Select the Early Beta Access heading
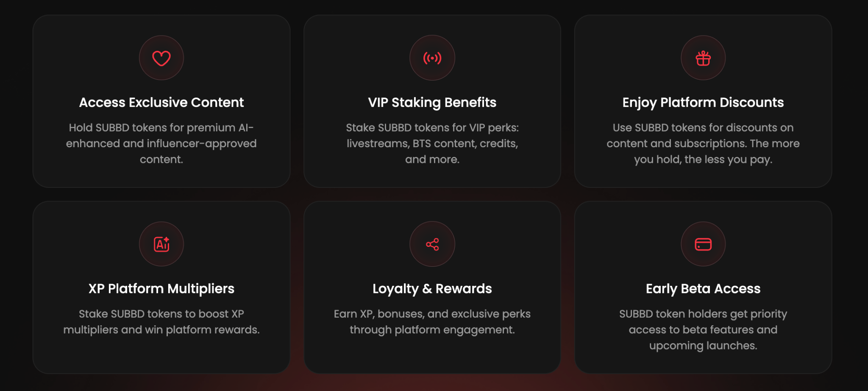 pyautogui.click(x=703, y=289)
